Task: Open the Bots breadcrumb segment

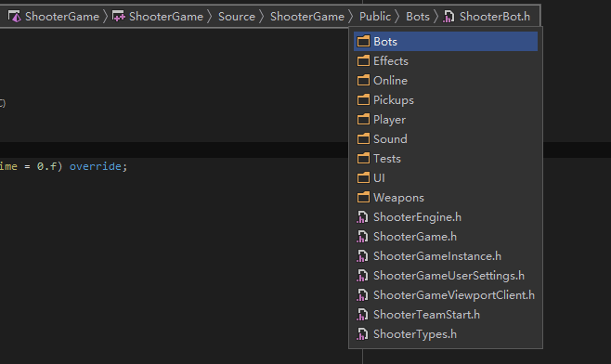Action: 418,17
